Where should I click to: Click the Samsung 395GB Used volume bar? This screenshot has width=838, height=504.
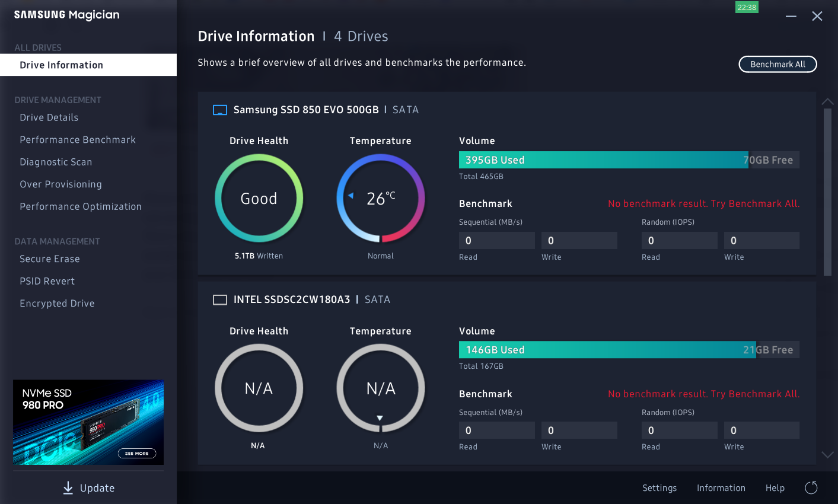coord(603,160)
